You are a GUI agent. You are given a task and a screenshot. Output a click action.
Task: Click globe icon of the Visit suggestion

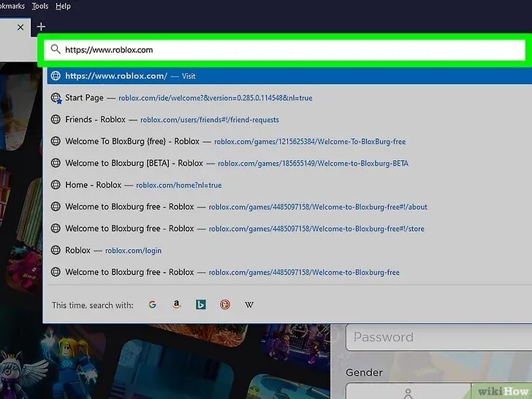coord(56,76)
